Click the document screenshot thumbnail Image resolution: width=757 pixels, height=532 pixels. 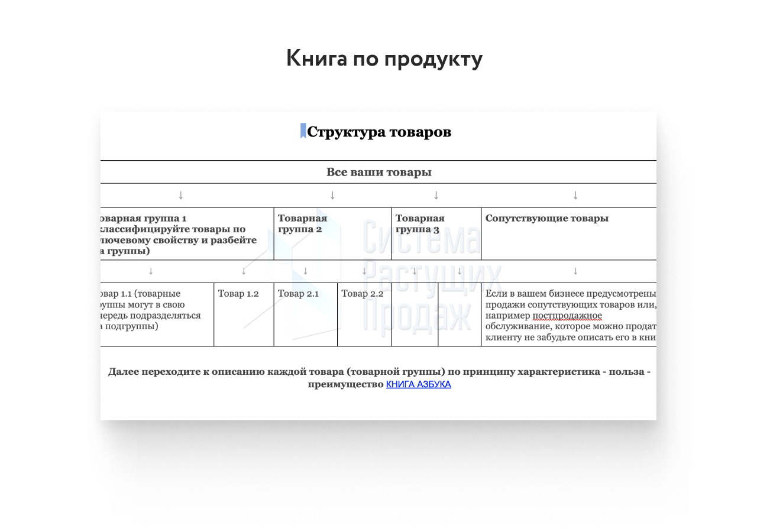click(378, 265)
